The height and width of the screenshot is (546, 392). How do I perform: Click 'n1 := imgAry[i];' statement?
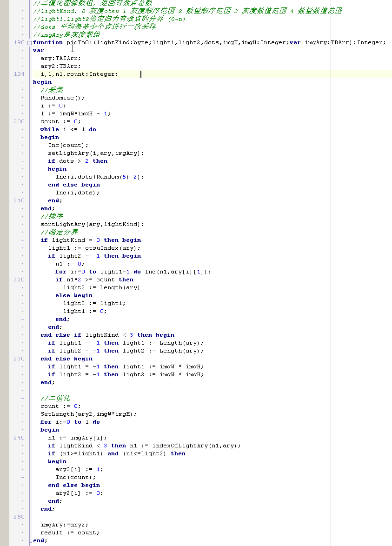click(x=78, y=438)
